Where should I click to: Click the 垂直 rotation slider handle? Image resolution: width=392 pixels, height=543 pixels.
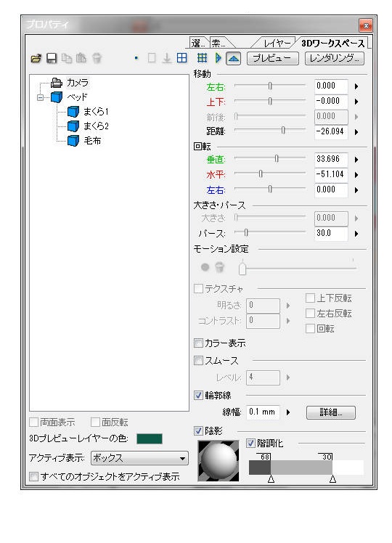277,158
